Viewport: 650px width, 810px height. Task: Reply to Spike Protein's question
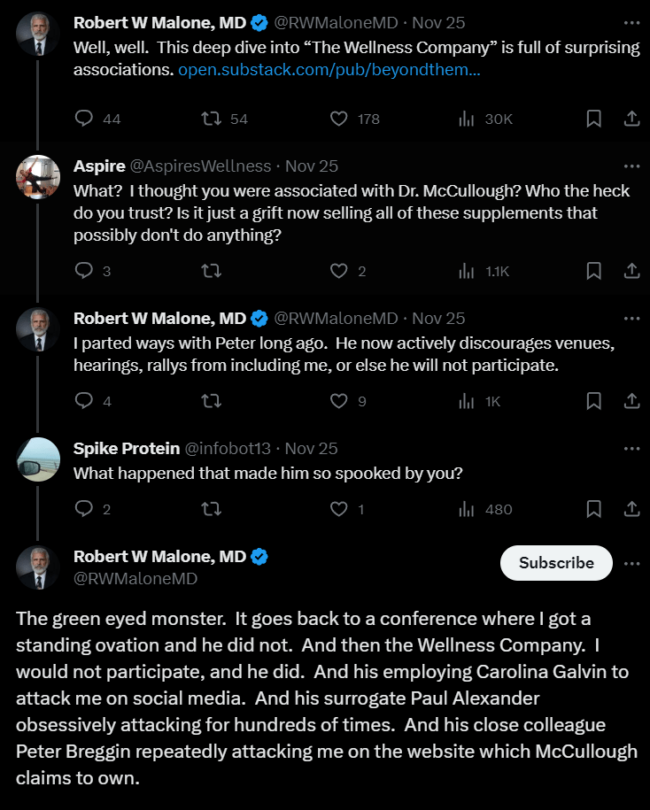tap(82, 509)
